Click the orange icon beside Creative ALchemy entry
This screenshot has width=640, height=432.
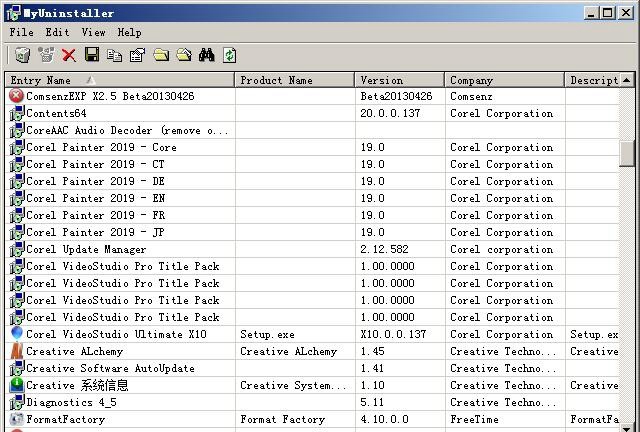click(x=17, y=351)
